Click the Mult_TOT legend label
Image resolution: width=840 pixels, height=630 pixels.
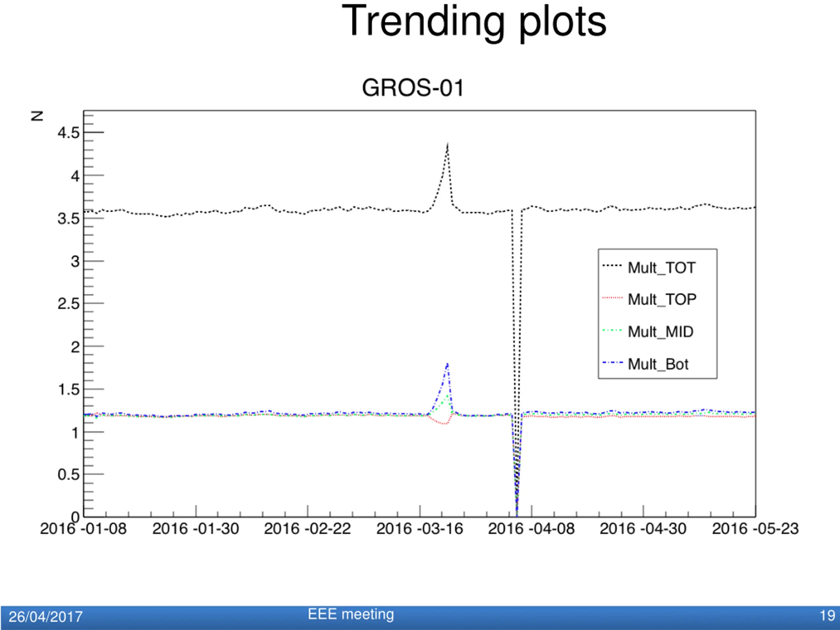[x=661, y=268]
